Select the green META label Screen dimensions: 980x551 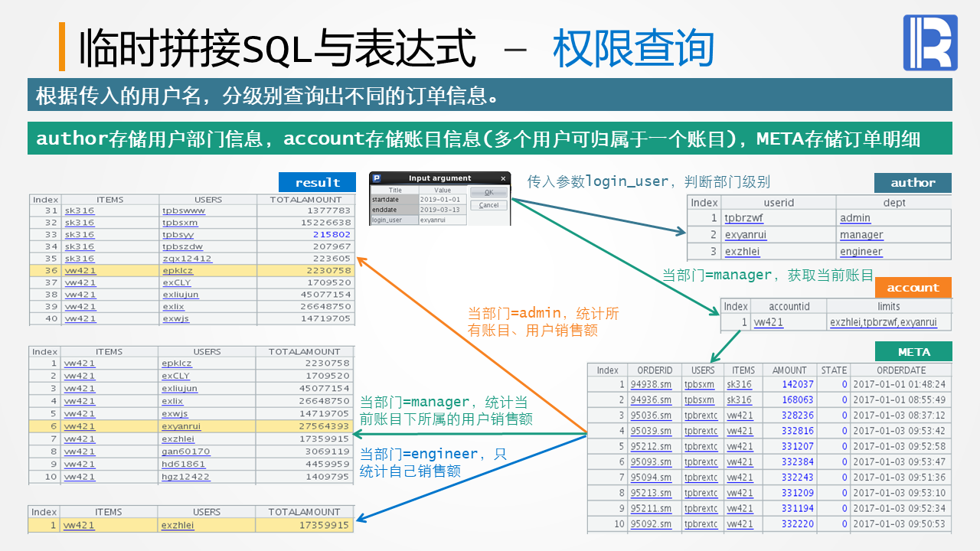pos(913,352)
